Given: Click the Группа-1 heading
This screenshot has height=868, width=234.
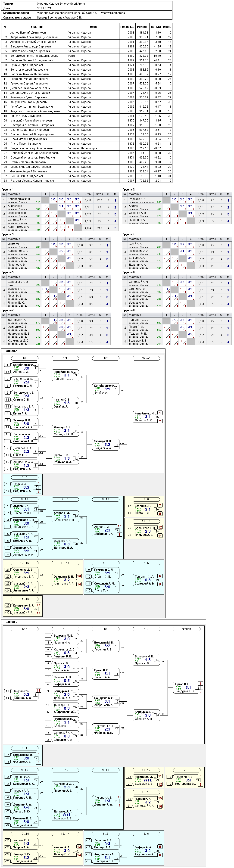Looking at the screenshot, I should (8, 189).
